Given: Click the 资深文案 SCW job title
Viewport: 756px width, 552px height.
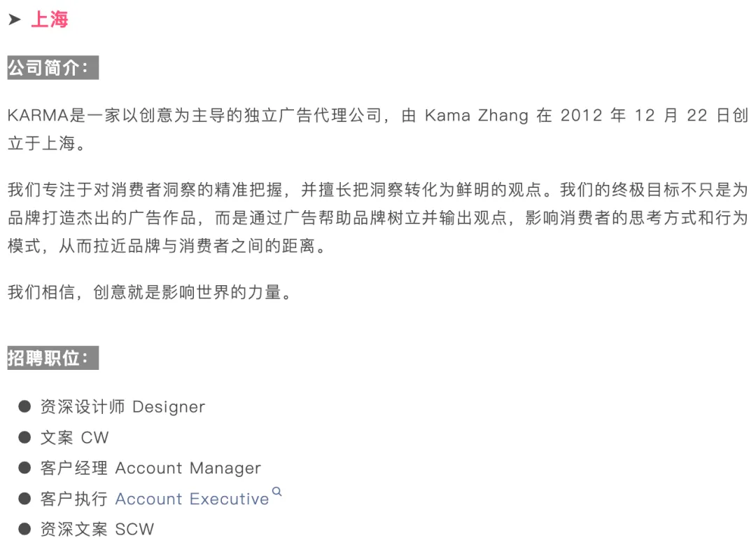Looking at the screenshot, I should coord(97,529).
